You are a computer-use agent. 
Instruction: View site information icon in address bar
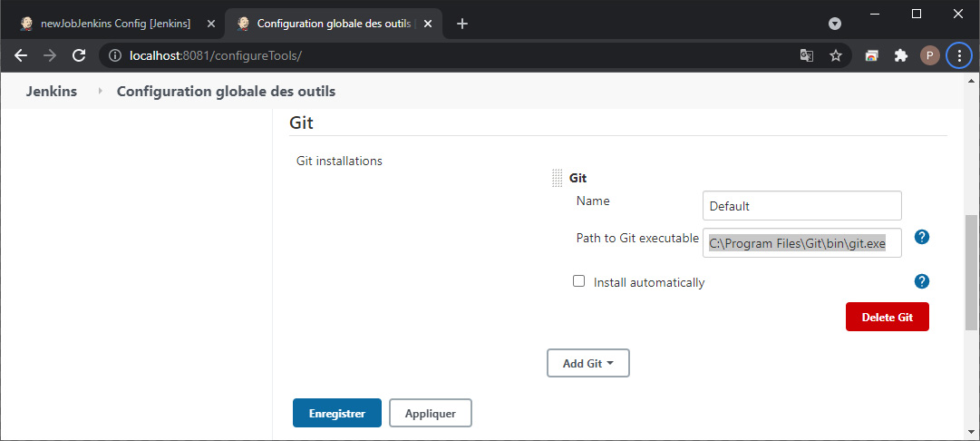[114, 55]
